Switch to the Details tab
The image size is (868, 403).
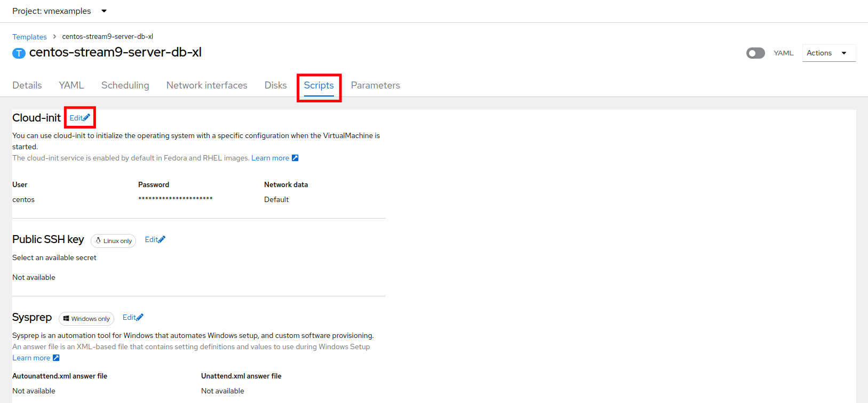click(x=27, y=85)
